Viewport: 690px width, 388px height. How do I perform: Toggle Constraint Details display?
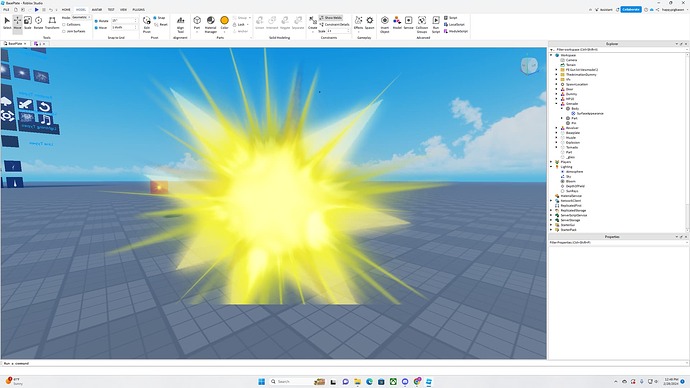[334, 25]
